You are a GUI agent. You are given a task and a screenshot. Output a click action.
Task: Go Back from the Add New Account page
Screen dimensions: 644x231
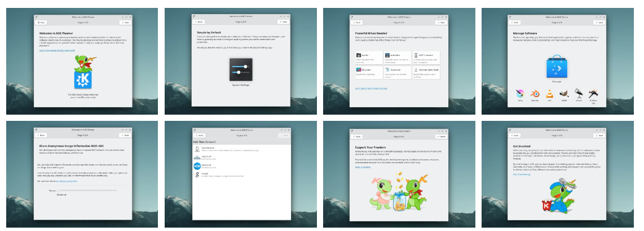coord(199,136)
